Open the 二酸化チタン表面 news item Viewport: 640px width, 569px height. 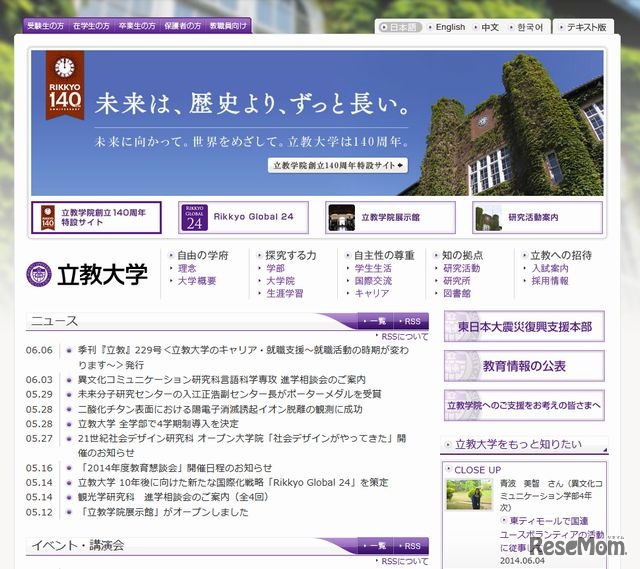pos(220,409)
